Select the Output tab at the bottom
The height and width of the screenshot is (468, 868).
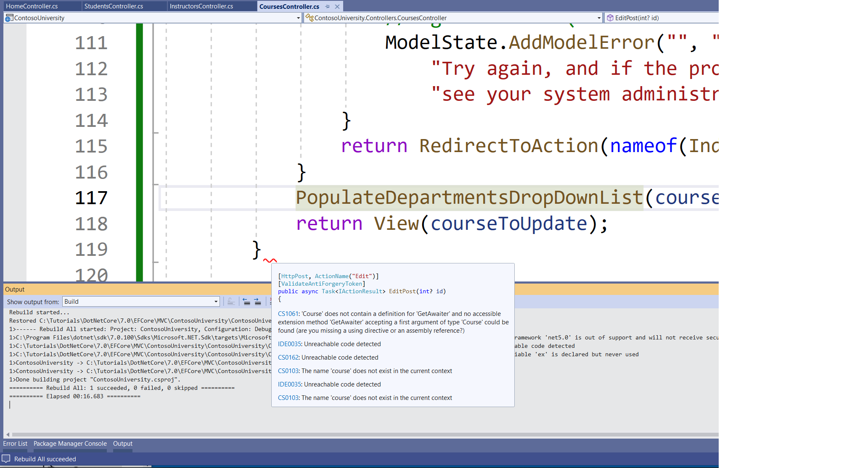(x=123, y=444)
